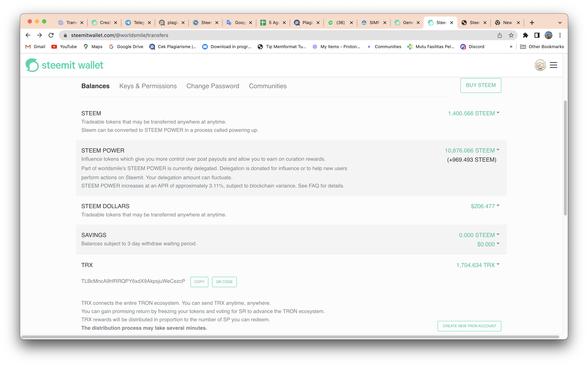Go to the wallet Communities tab
Image resolution: width=588 pixels, height=366 pixels.
pyautogui.click(x=268, y=86)
